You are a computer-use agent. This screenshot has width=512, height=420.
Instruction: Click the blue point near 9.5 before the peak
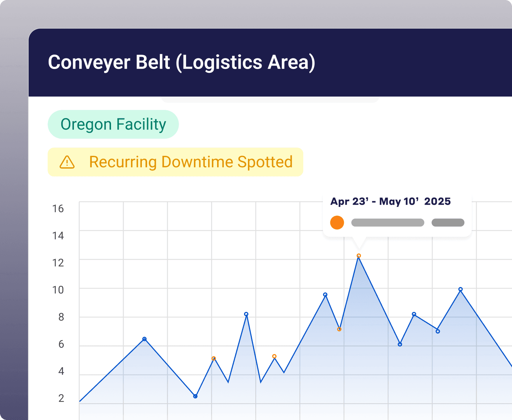click(325, 295)
